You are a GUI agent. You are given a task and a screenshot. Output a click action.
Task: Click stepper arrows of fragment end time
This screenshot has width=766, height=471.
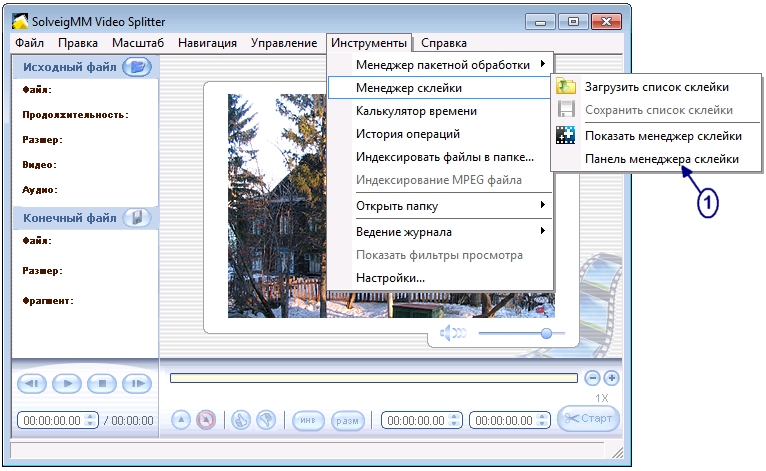click(542, 420)
